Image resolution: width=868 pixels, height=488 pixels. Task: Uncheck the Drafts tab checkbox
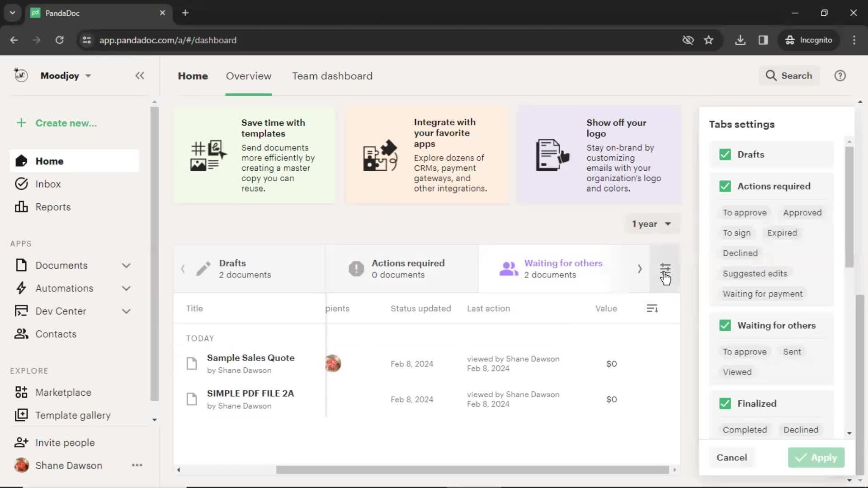pos(725,155)
